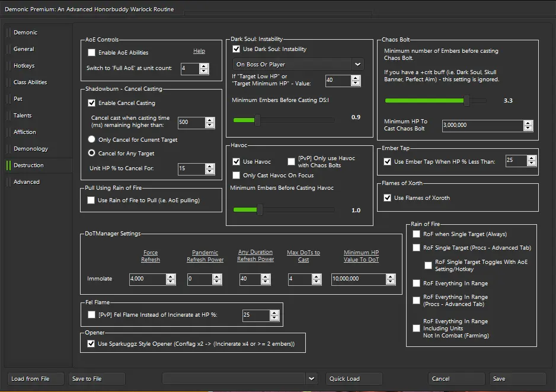The width and height of the screenshot is (556, 392).
Task: Toggle Use Rain of Fire to Pull
Action: click(x=91, y=200)
